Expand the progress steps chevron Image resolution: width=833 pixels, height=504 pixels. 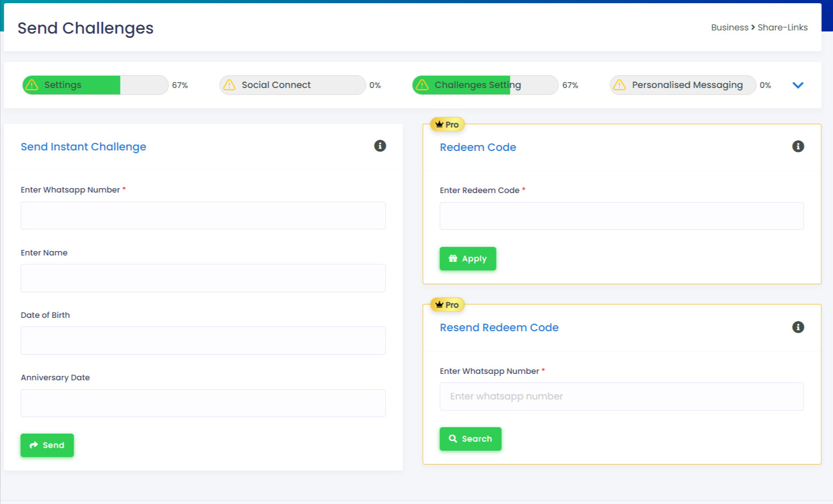click(x=798, y=85)
